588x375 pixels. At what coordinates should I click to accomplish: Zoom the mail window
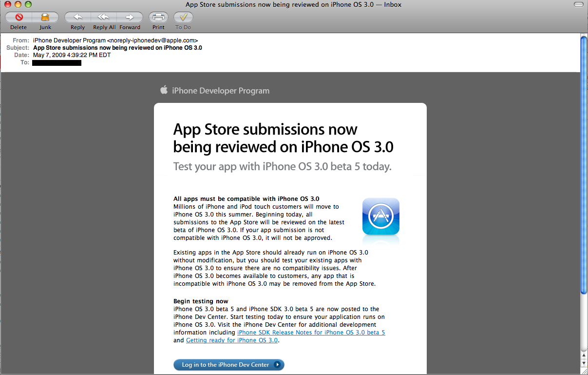tap(28, 4)
